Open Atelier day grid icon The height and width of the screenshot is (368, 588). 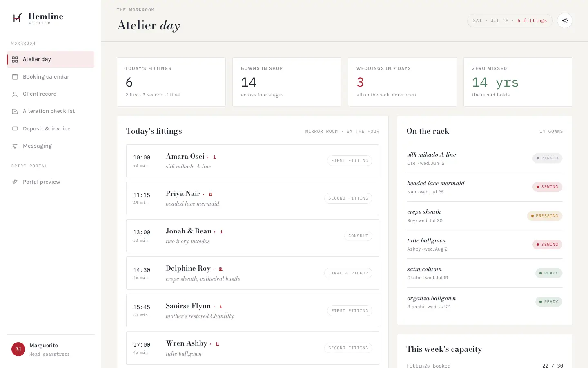(15, 59)
